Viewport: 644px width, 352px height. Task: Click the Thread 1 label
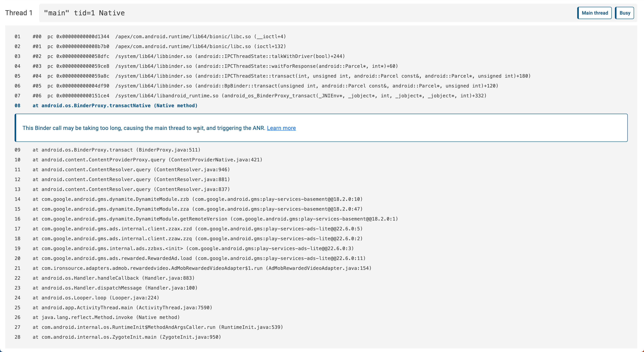point(19,13)
